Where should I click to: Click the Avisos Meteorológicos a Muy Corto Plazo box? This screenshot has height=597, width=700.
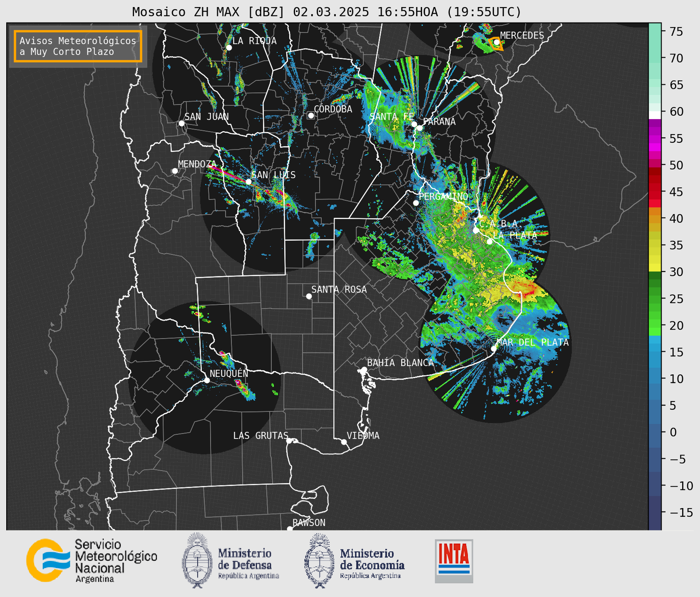point(78,46)
